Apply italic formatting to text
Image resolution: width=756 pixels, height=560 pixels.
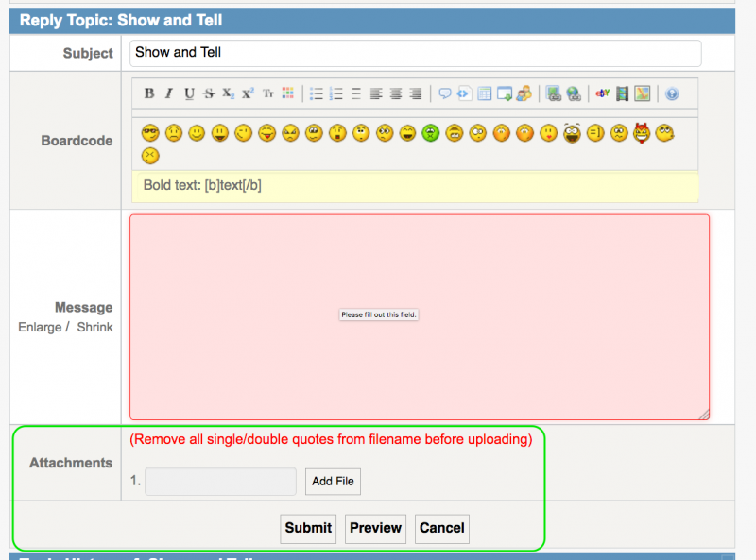coord(169,93)
